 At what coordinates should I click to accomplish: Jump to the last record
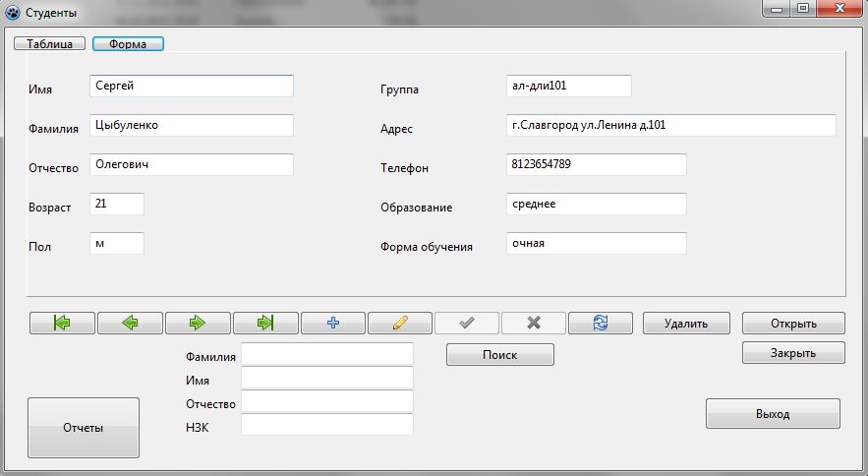pos(265,323)
